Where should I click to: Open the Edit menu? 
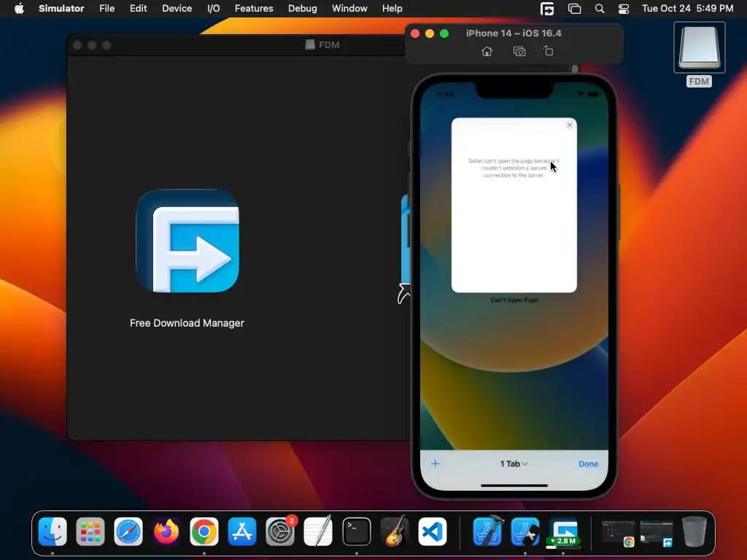click(x=138, y=9)
